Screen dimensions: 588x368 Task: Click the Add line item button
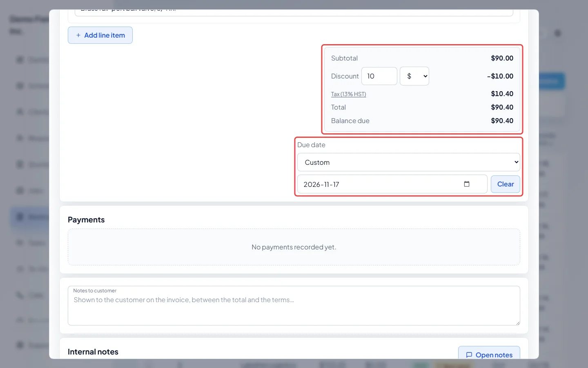[100, 35]
